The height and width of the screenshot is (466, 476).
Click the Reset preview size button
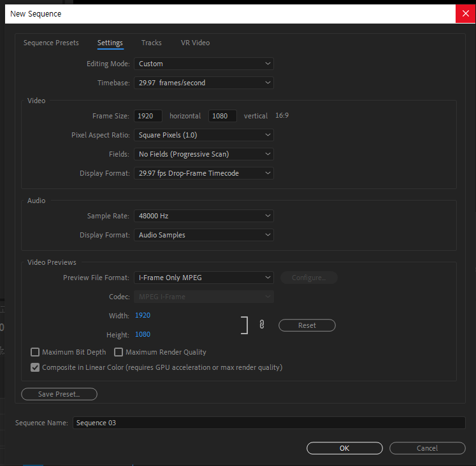pos(307,325)
